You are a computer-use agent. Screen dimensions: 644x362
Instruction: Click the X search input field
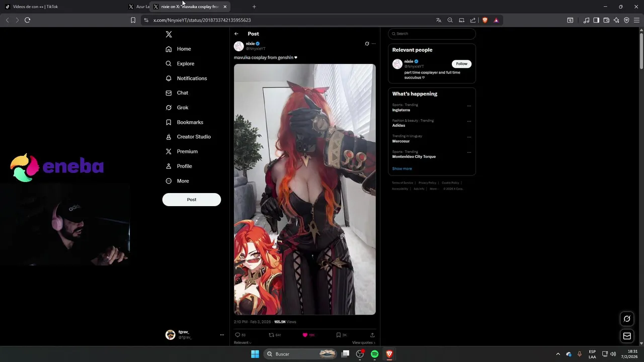click(x=432, y=34)
